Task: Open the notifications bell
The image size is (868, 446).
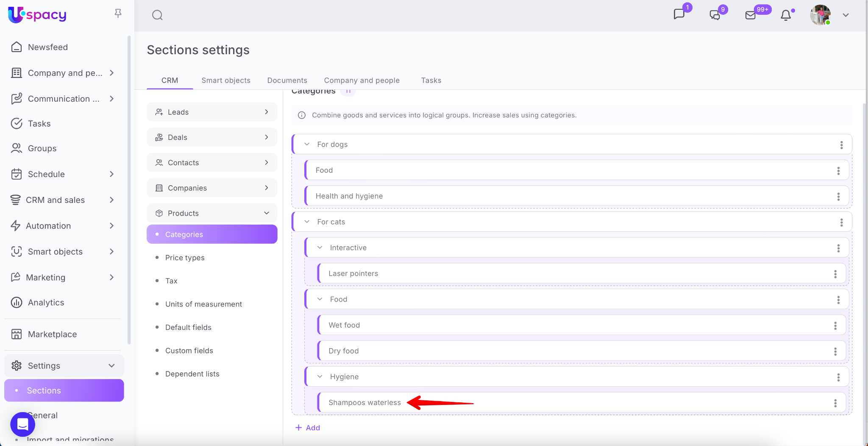Action: [786, 15]
